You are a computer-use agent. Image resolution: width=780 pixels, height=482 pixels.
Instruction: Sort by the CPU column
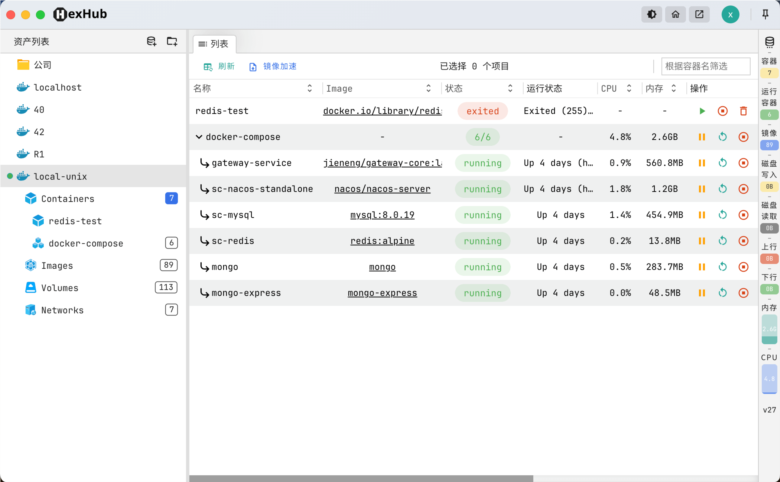(x=629, y=88)
